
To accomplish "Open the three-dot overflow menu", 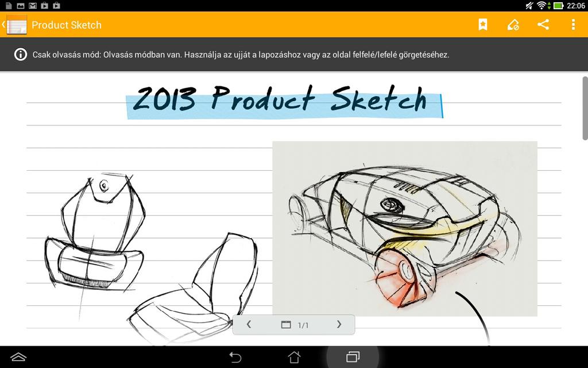I will (x=573, y=25).
